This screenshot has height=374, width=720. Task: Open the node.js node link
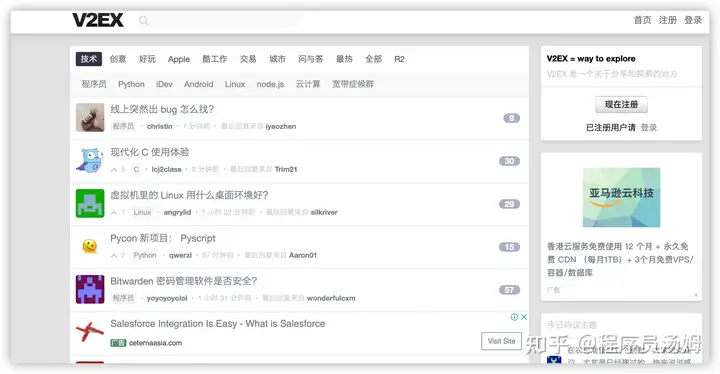(270, 84)
